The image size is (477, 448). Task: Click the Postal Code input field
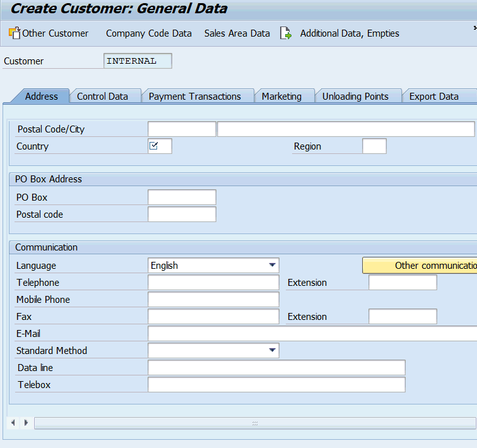tap(182, 129)
